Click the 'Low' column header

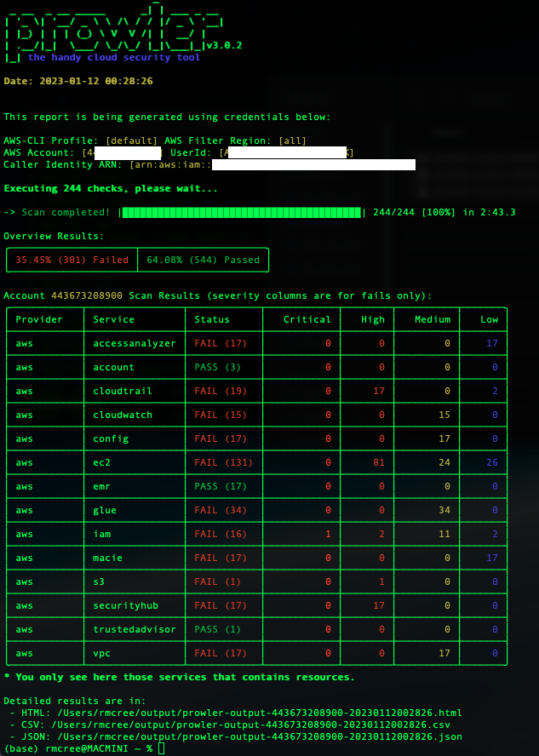(490, 319)
